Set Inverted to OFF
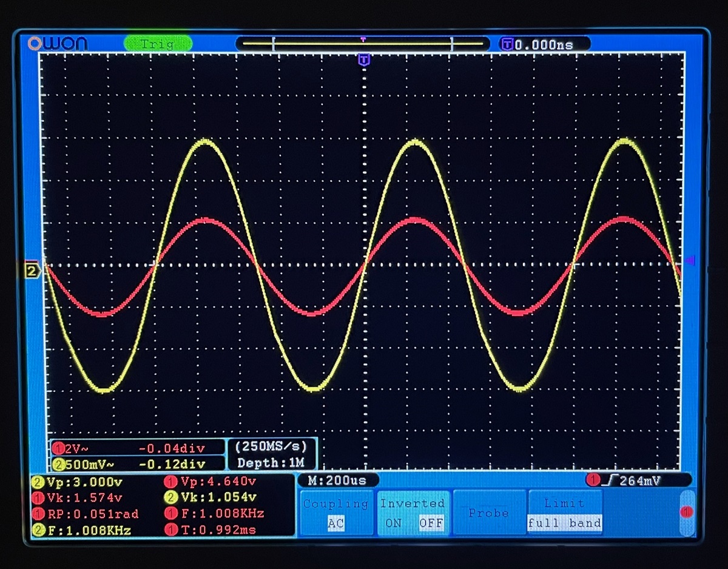728x569 pixels. click(431, 523)
